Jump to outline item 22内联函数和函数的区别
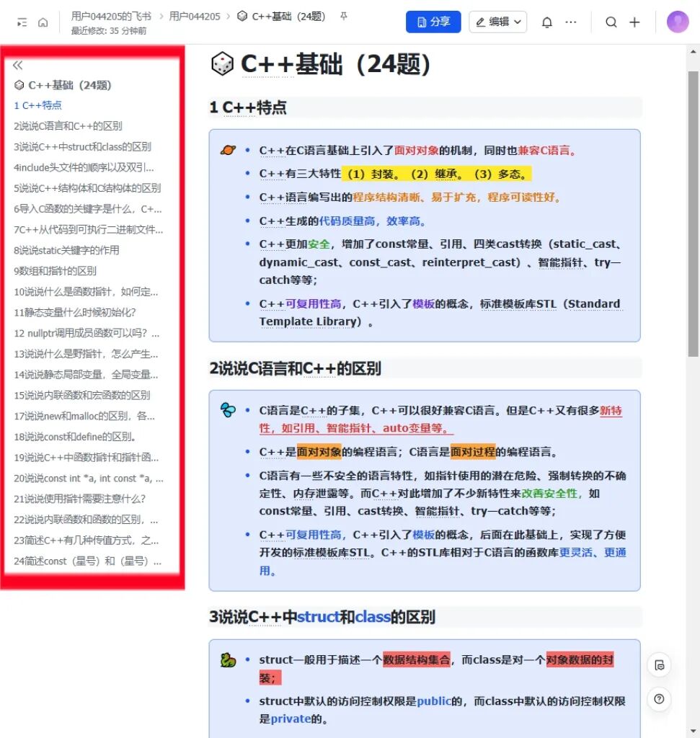 (x=86, y=520)
